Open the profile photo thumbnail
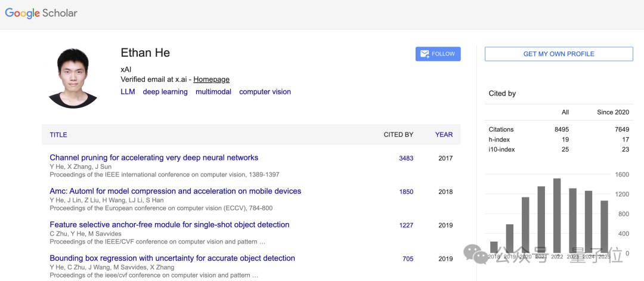Screen dimensions: 644x281 (73, 78)
